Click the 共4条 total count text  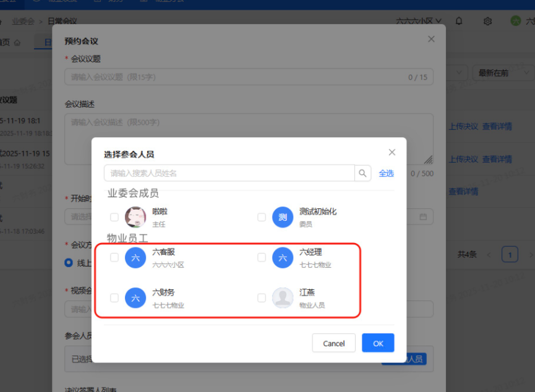[467, 255]
